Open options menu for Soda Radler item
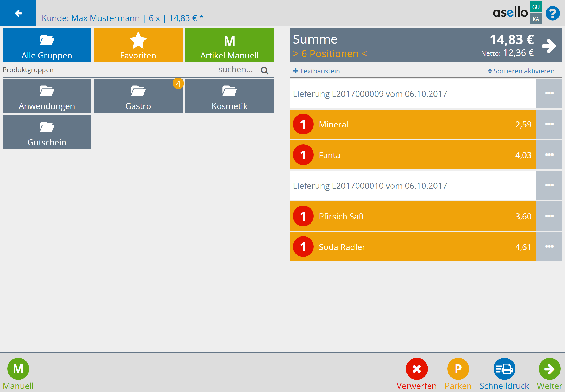This screenshot has height=392, width=565. (x=549, y=247)
